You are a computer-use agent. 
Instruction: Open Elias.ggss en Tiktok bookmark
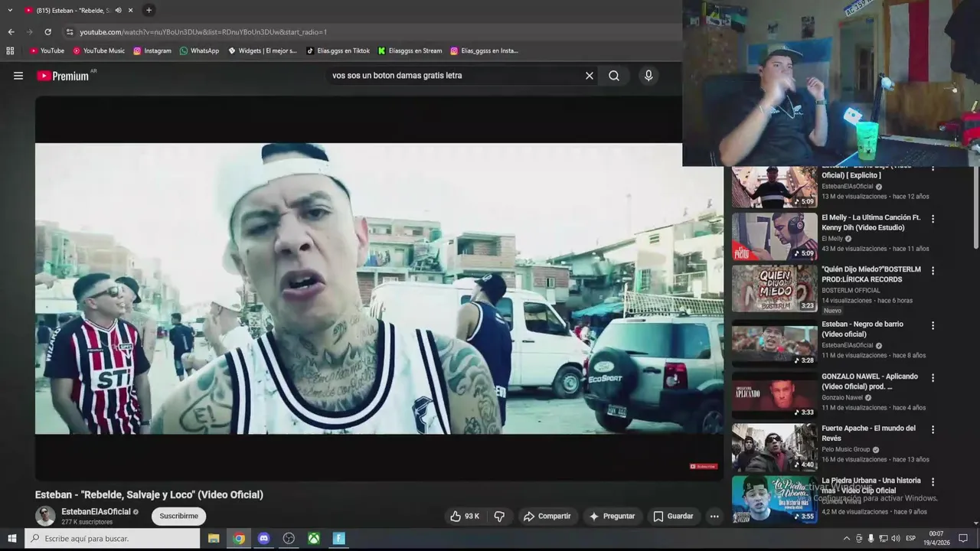tap(338, 51)
